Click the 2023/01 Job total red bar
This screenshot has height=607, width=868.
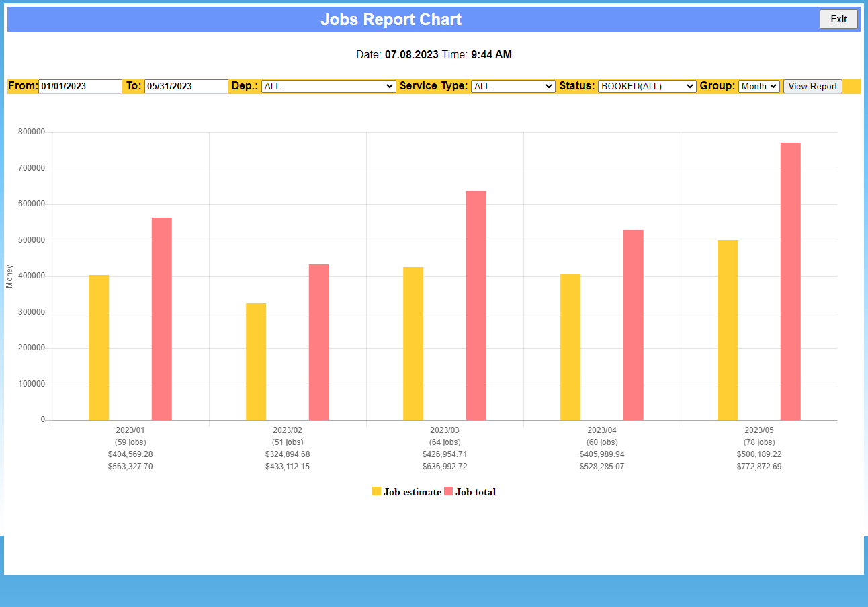click(x=162, y=319)
